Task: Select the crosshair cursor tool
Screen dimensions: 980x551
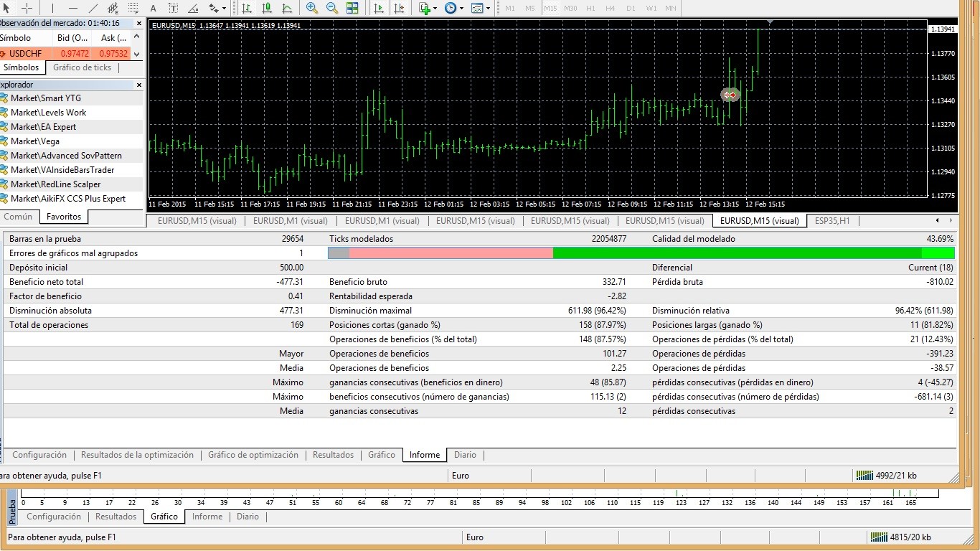Action: (x=27, y=8)
